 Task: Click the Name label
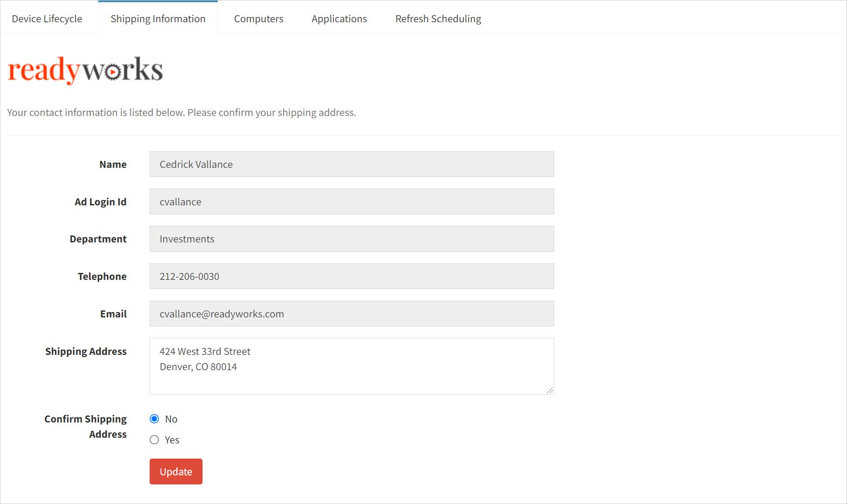113,164
